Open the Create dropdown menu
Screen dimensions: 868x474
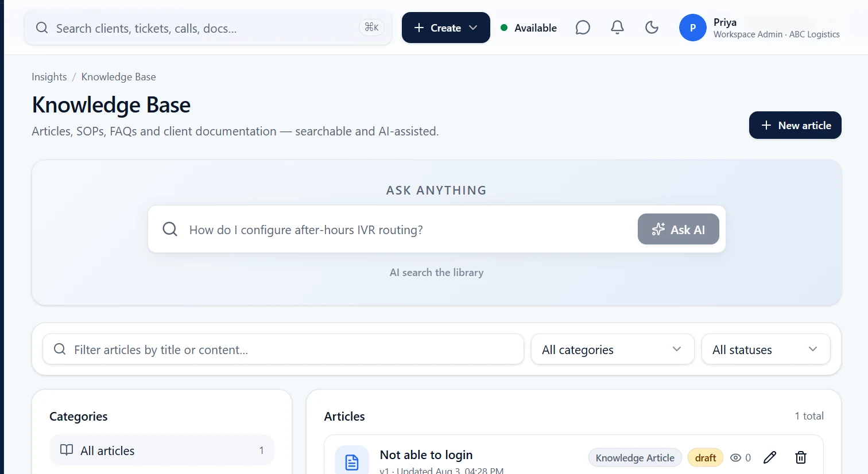(446, 28)
